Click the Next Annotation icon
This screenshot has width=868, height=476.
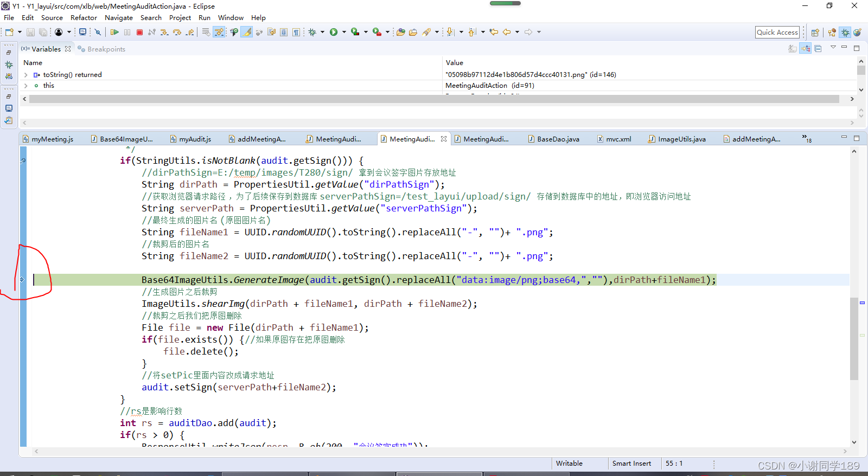(450, 32)
